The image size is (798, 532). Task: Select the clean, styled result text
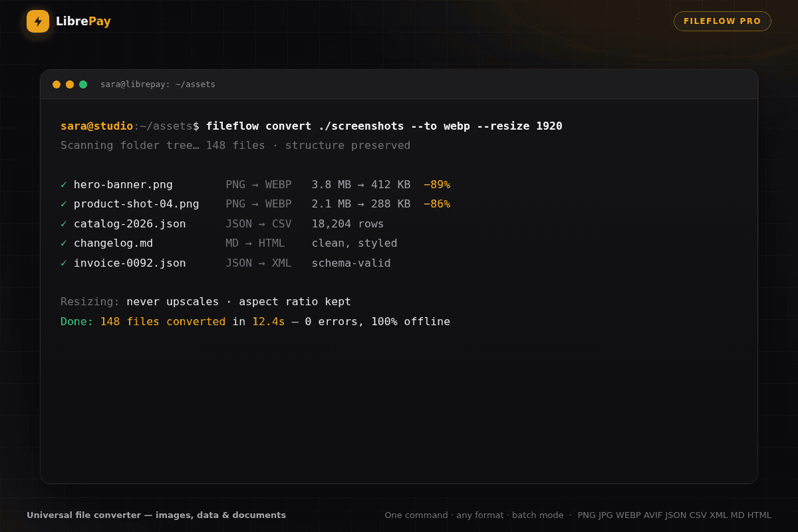pyautogui.click(x=354, y=243)
